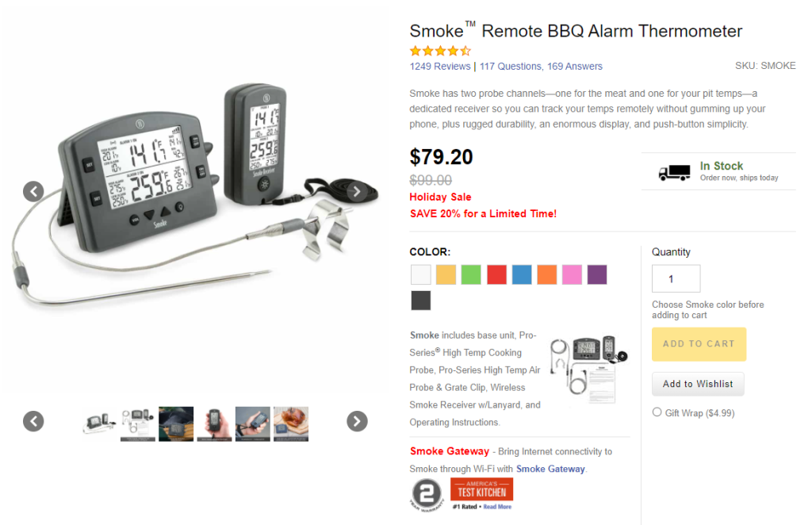Go to next thumbnails in the carousel
Image resolution: width=812 pixels, height=525 pixels.
click(357, 421)
